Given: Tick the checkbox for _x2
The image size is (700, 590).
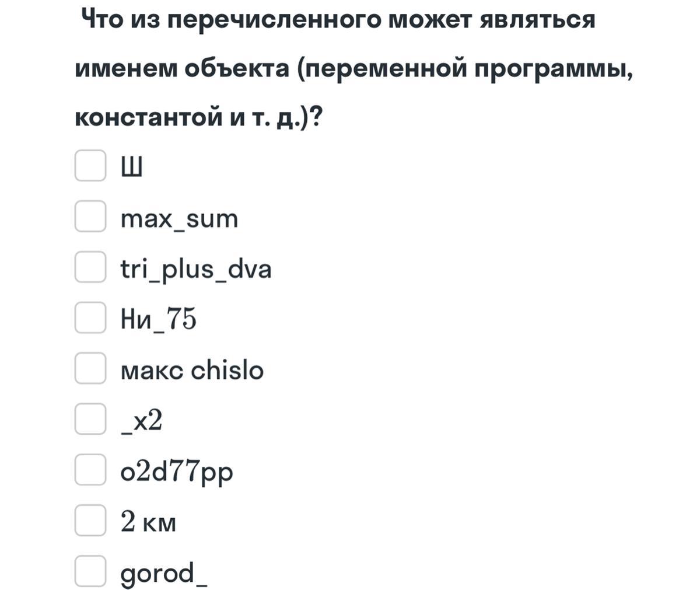Looking at the screenshot, I should [x=90, y=419].
